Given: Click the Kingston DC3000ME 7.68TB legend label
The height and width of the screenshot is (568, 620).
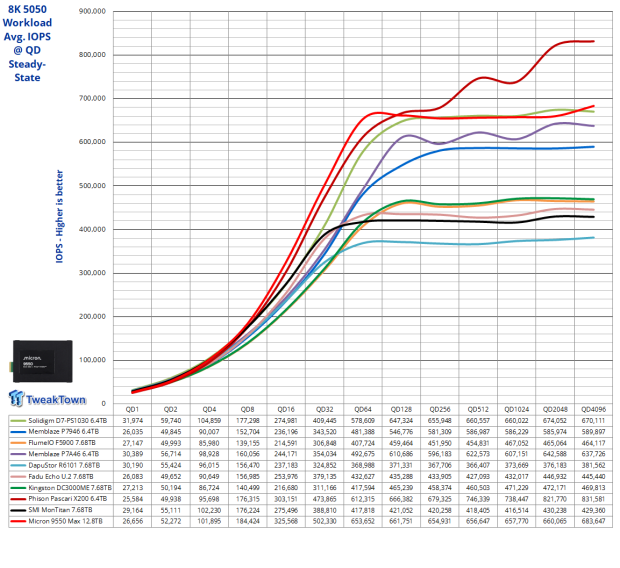Looking at the screenshot, I should click(x=70, y=488).
